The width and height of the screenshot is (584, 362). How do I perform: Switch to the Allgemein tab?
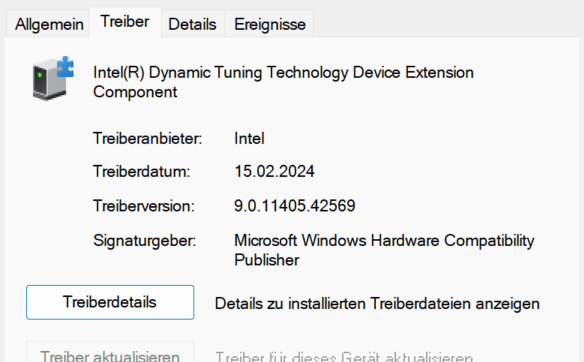pos(49,24)
